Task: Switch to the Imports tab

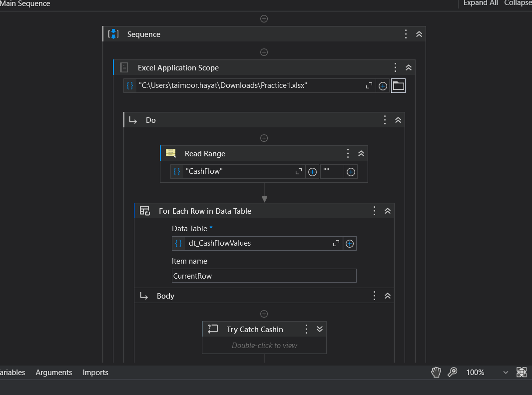Action: coord(95,373)
